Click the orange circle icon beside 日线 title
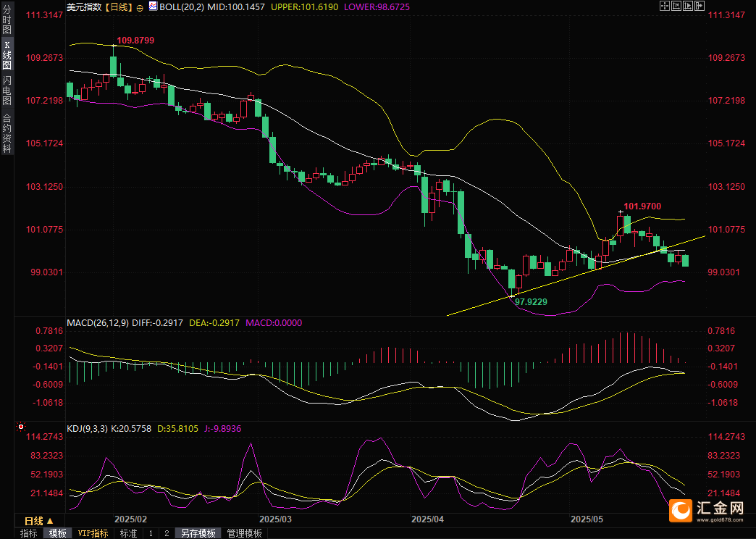756x539 pixels. (140, 8)
